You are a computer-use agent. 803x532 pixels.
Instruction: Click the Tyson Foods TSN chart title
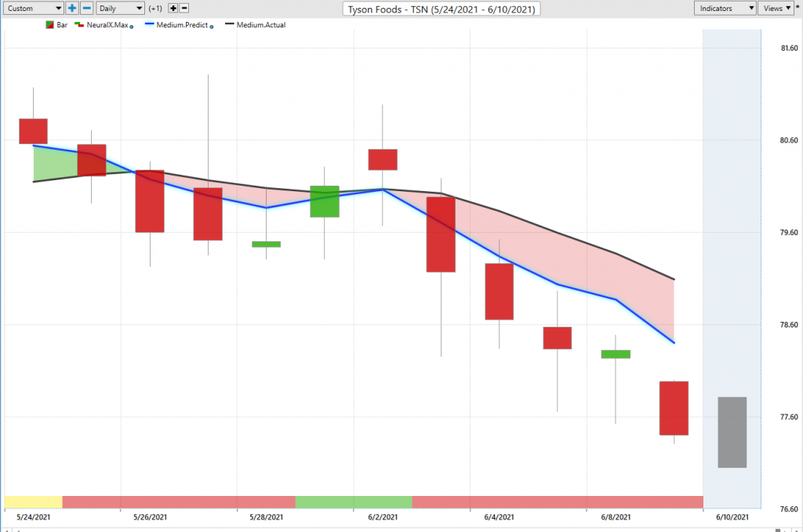441,9
